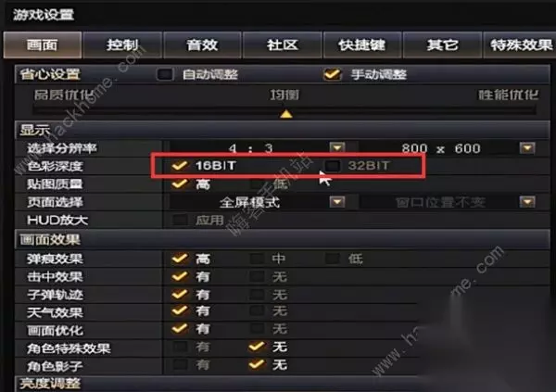This screenshot has height=392, width=556.
Task: Turn off 击中效果 with 无 checkbox
Action: coord(257,276)
